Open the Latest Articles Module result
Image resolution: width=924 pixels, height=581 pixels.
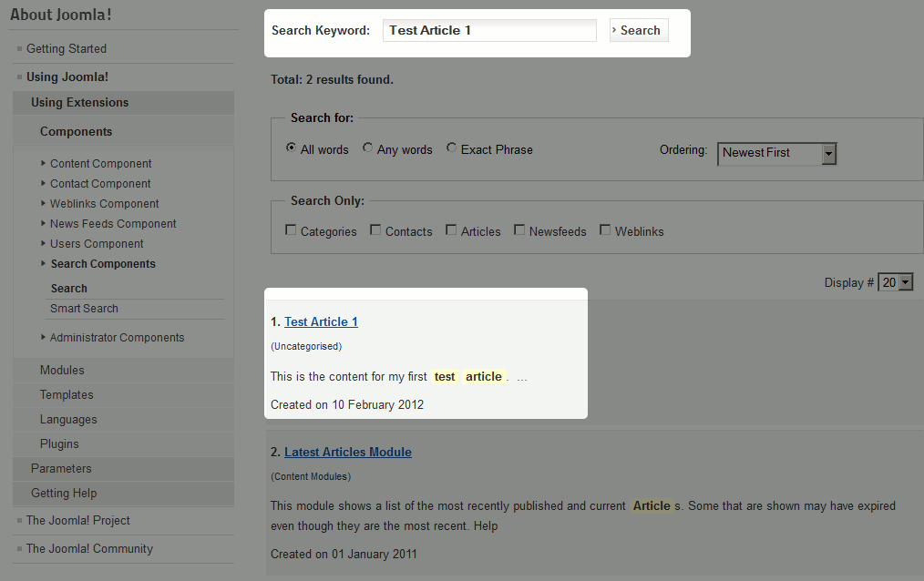click(x=347, y=452)
